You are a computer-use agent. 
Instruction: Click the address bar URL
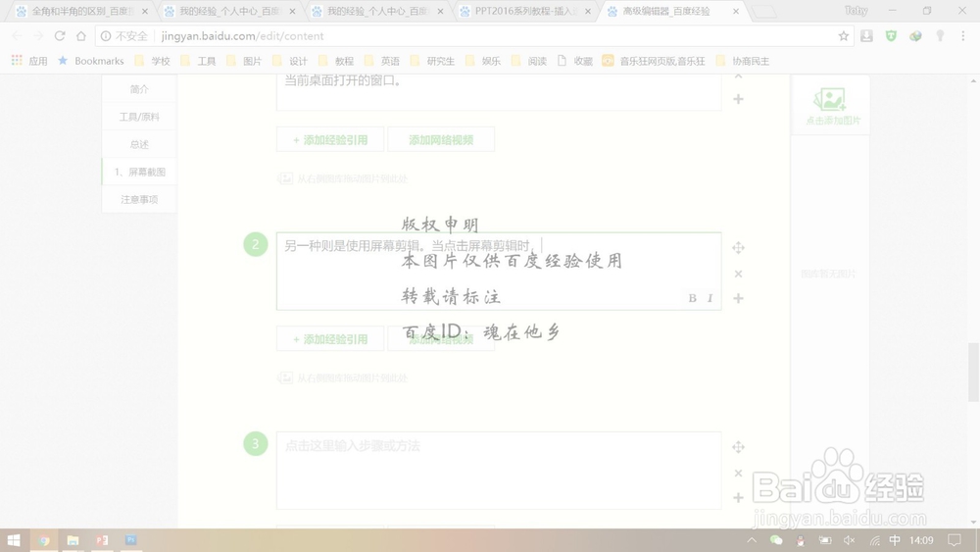click(242, 35)
